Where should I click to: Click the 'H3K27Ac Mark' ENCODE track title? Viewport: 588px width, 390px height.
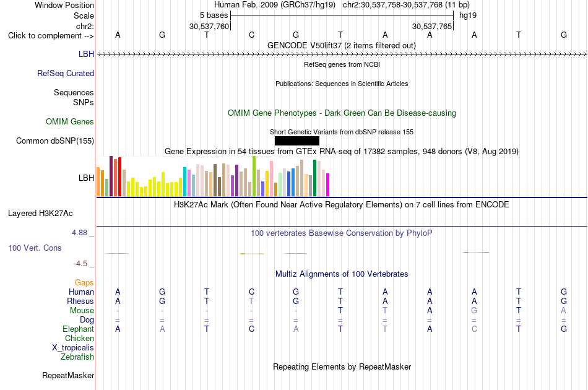(x=342, y=205)
